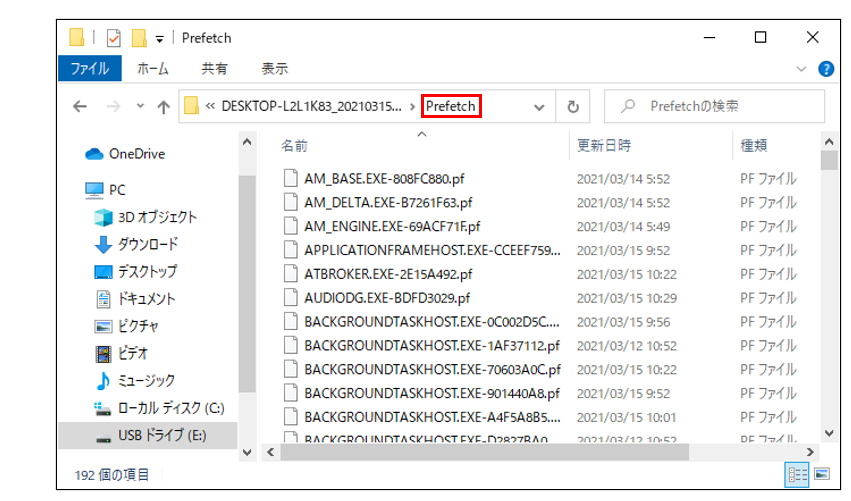Click file list vertical scroll down arrow
The height and width of the screenshot is (501, 851).
829,433
